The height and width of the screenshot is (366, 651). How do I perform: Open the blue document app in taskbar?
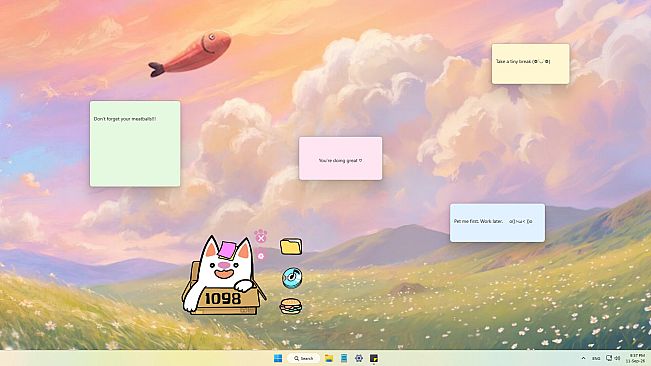[x=344, y=358]
